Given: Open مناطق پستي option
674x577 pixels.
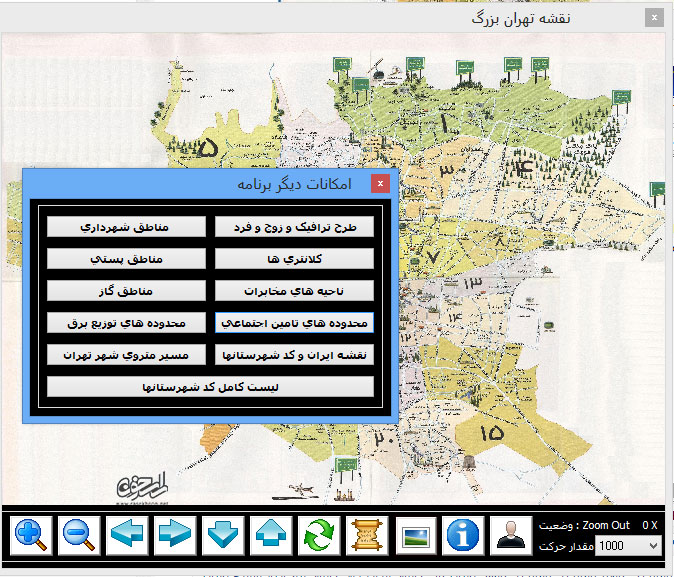Looking at the screenshot, I should pos(126,259).
